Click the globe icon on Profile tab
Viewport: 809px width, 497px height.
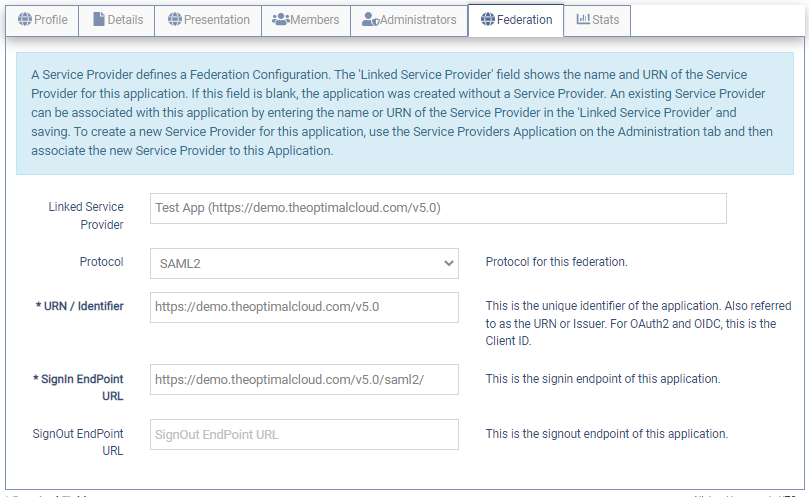tap(25, 20)
